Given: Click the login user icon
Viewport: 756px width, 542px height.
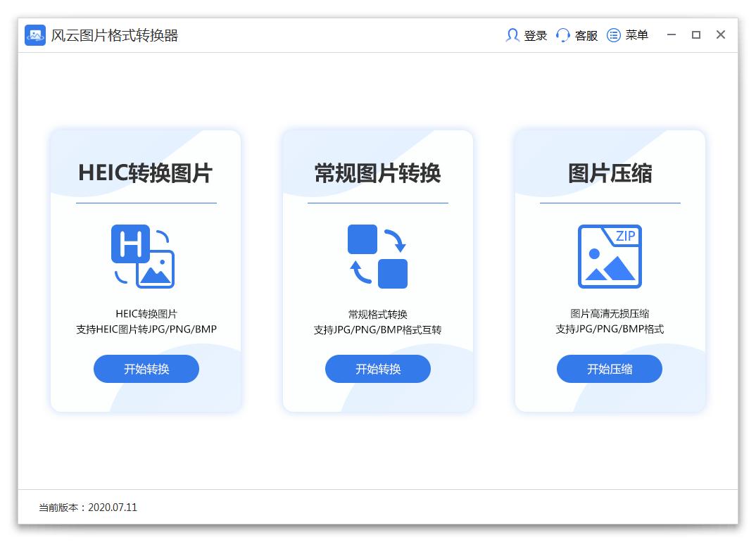Looking at the screenshot, I should click(x=512, y=34).
